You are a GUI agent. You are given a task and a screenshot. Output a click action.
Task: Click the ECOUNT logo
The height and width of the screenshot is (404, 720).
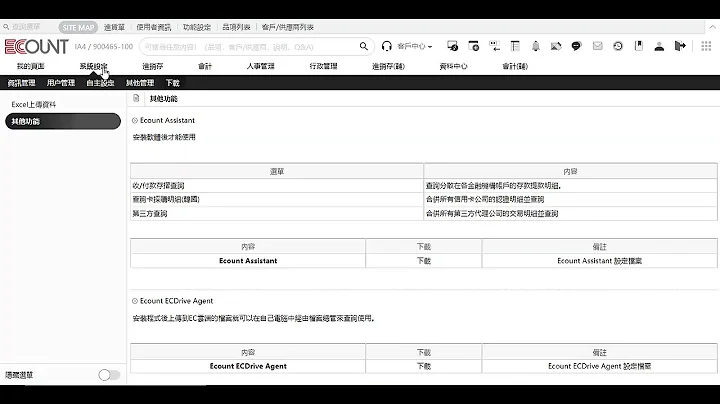37,46
